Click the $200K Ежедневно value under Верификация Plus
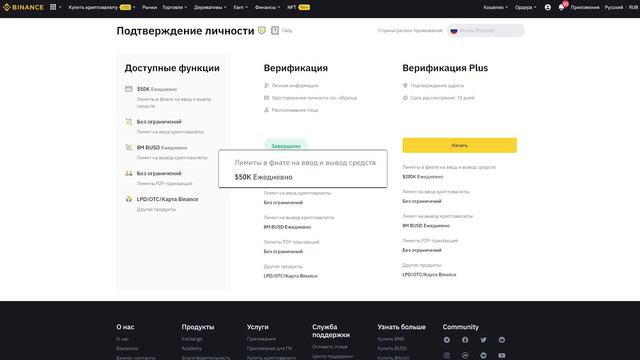This screenshot has height=360, width=640. click(x=422, y=177)
